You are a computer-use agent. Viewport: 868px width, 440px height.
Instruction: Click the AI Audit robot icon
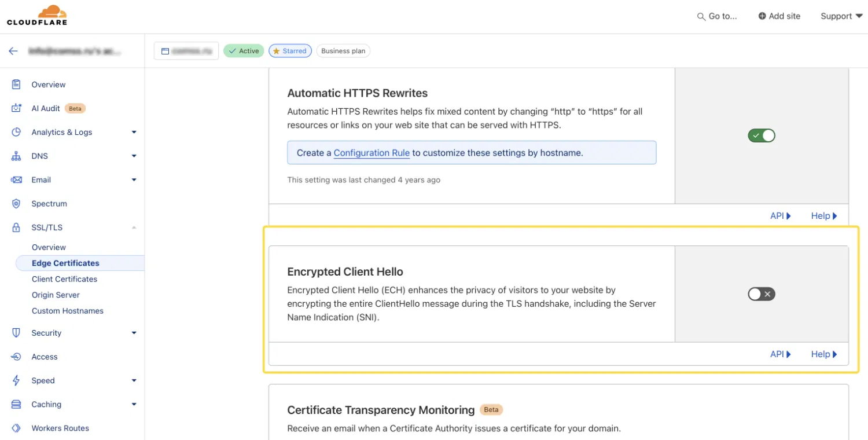(x=16, y=108)
